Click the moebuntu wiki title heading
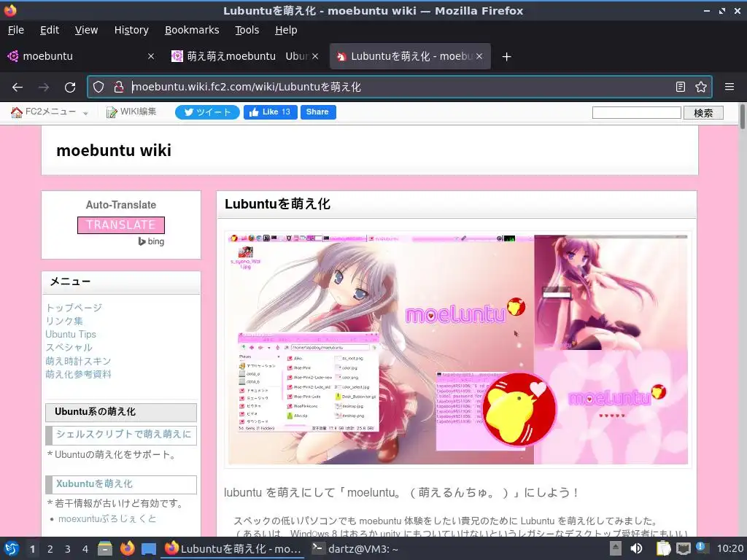The height and width of the screenshot is (560, 747). [114, 150]
